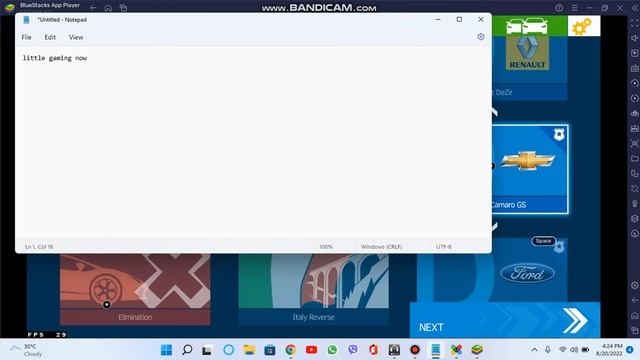Open the clock and date panel

(609, 350)
